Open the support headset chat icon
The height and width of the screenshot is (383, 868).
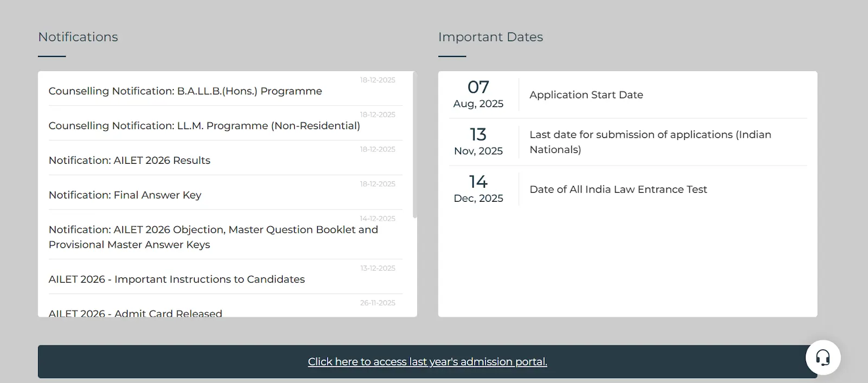822,358
